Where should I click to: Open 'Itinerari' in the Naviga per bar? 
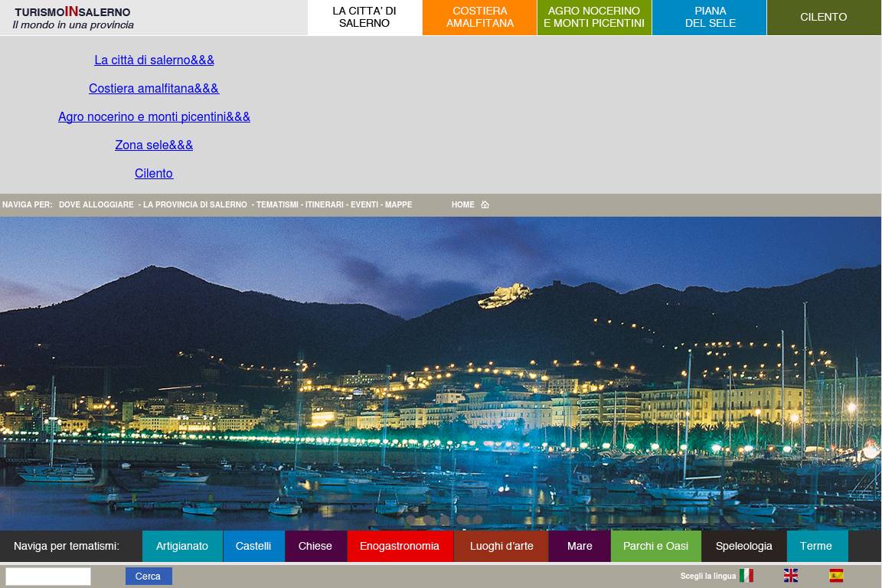point(325,204)
